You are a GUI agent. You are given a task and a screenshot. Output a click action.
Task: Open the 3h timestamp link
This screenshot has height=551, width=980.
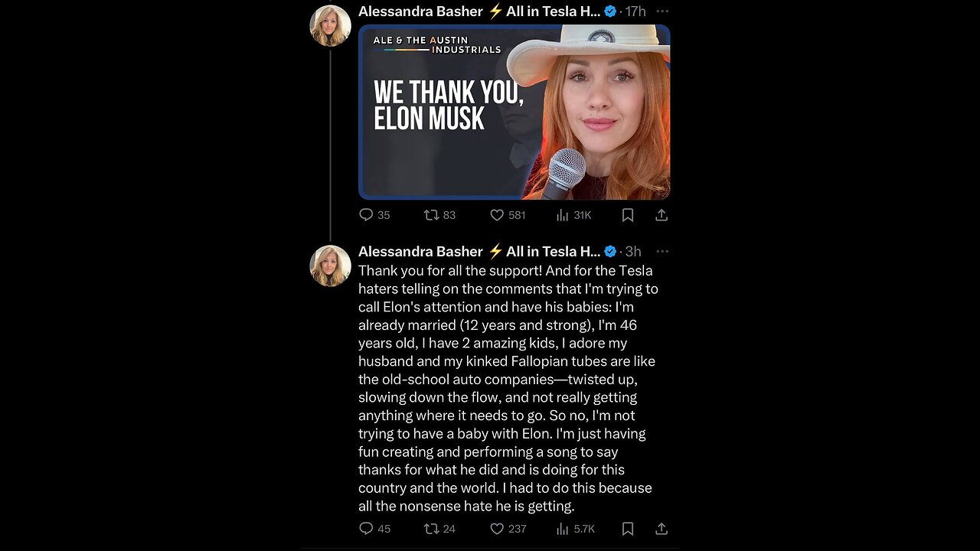(x=633, y=251)
